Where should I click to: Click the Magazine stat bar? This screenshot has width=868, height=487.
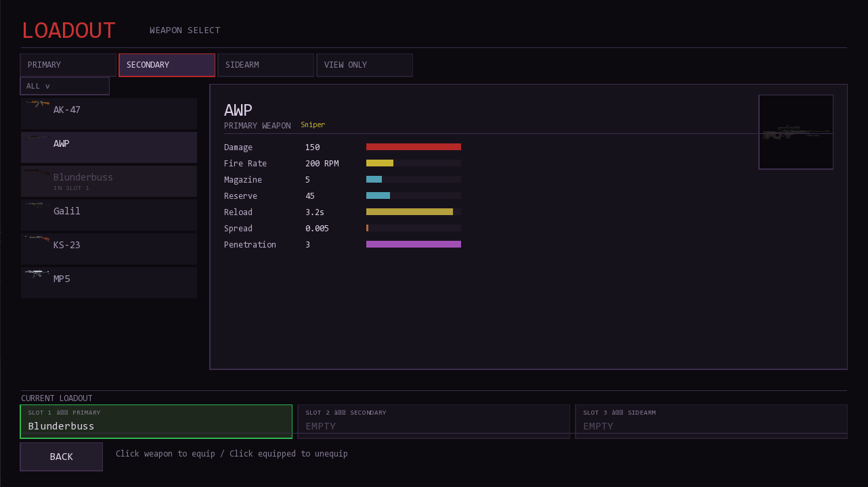tap(414, 179)
